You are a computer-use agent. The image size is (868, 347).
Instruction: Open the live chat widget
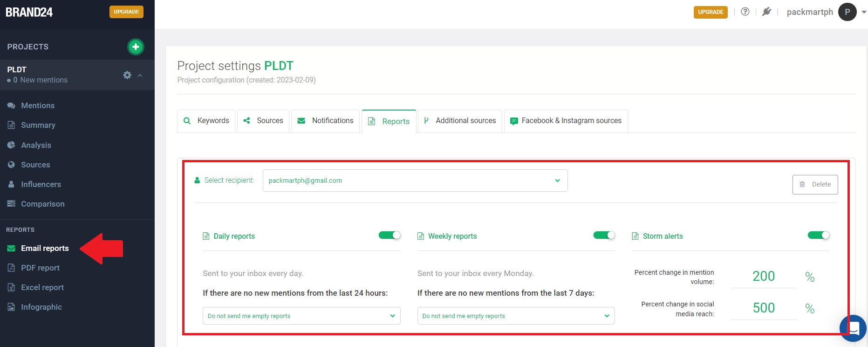[x=853, y=328]
